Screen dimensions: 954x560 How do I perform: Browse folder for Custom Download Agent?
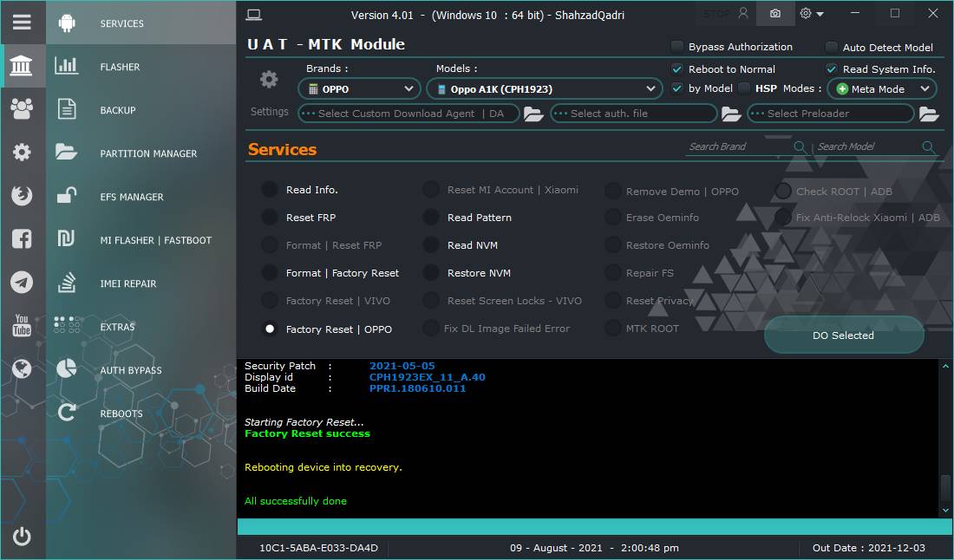533,114
